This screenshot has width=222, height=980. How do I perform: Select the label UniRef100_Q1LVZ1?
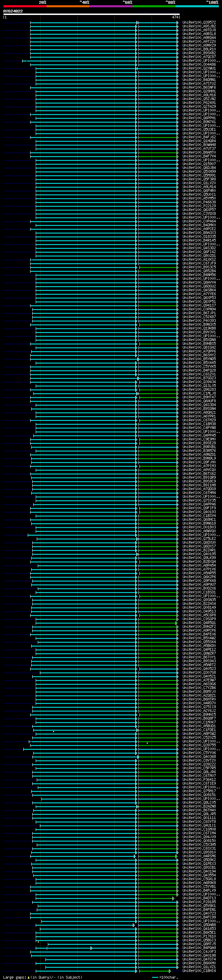199,967
